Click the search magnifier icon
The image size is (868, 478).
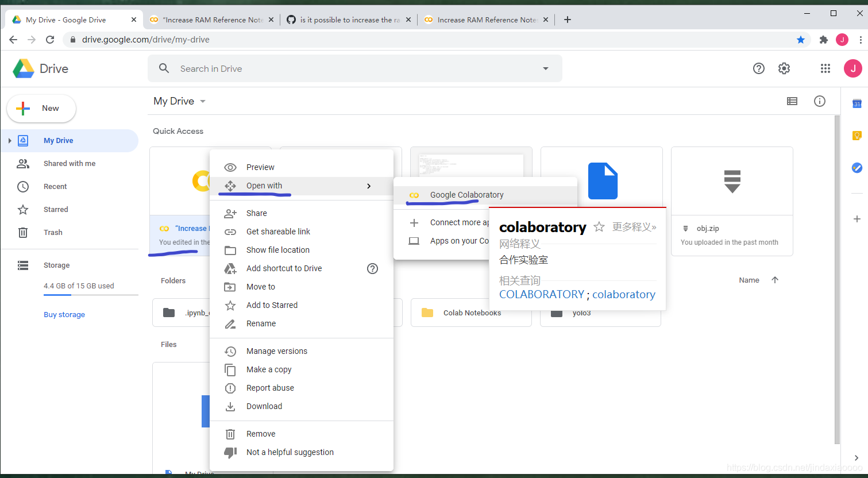point(164,68)
